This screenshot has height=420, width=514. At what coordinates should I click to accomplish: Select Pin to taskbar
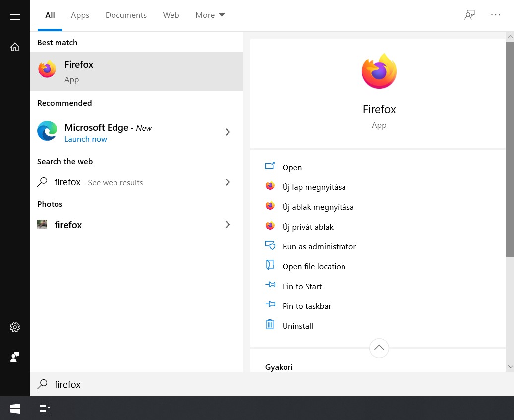pos(307,306)
